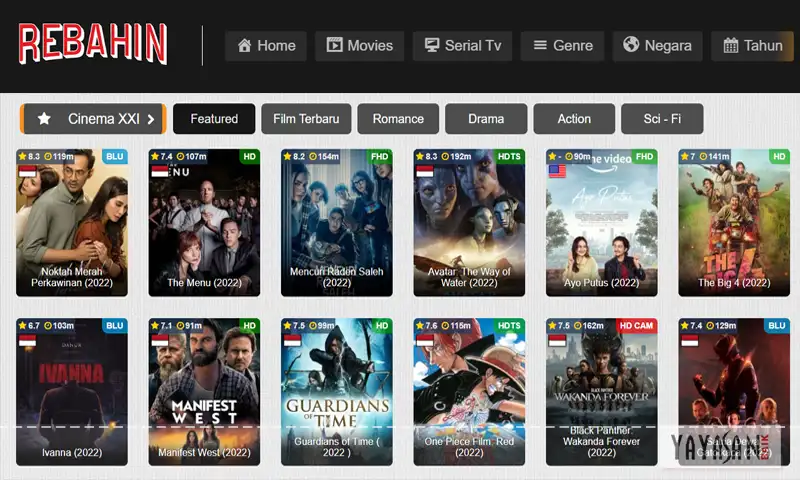Screen dimensions: 800x480
Task: Click the hamburger icon in Genre
Action: (540, 45)
